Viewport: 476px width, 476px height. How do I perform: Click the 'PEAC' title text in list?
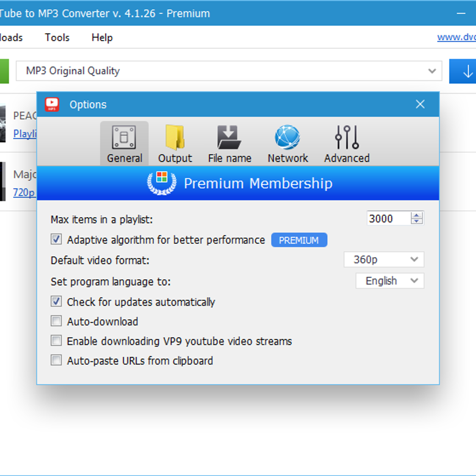(x=25, y=116)
